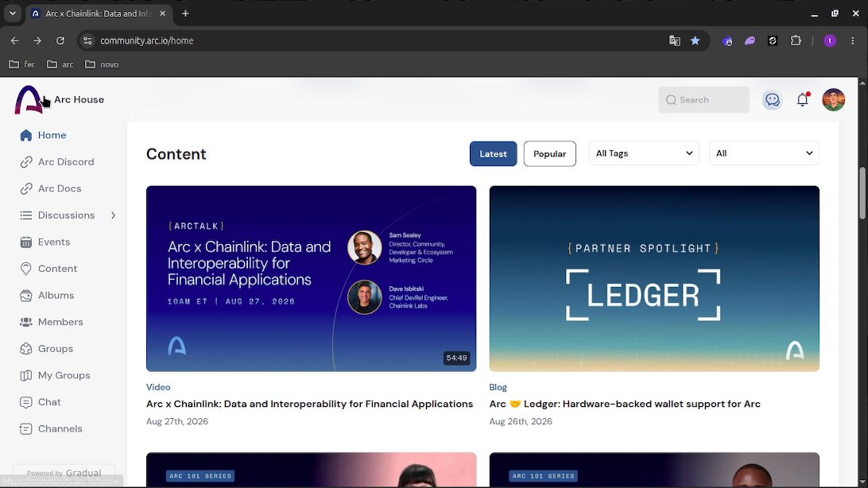Open the Arc x Chainlink article title link

pyautogui.click(x=309, y=404)
